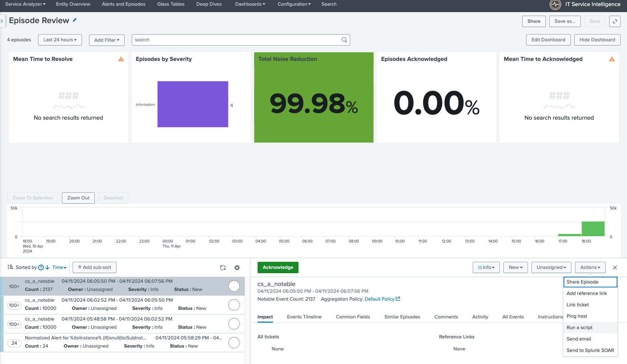627x364 pixels.
Task: Choose Run a script from Actions menu
Action: click(x=579, y=328)
